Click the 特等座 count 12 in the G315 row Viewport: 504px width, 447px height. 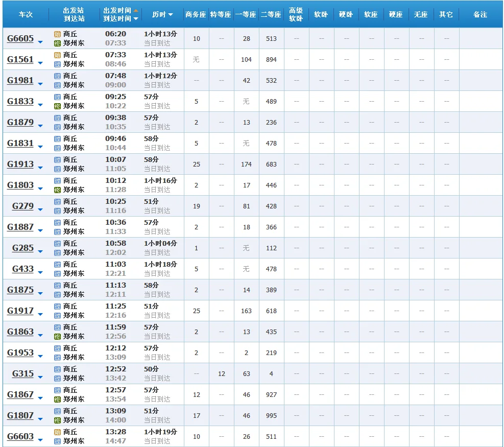[x=221, y=374]
